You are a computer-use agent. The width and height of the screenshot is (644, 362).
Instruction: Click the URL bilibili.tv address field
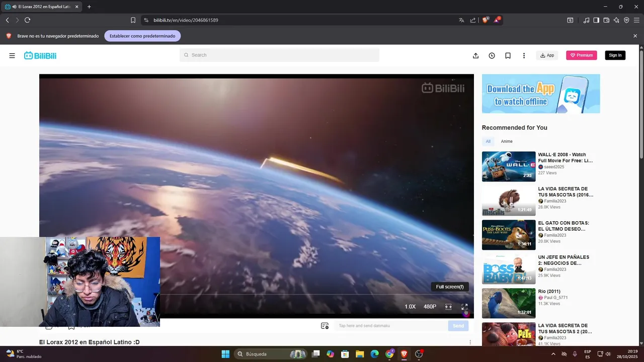[186, 20]
